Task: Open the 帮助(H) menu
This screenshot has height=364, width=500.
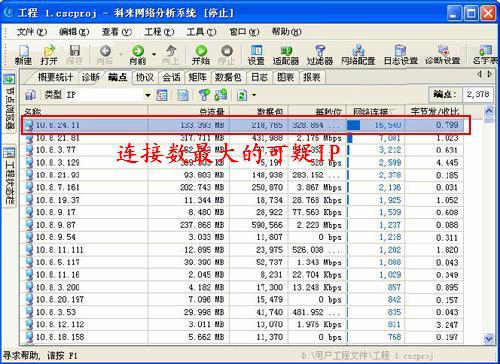Action: 286,32
